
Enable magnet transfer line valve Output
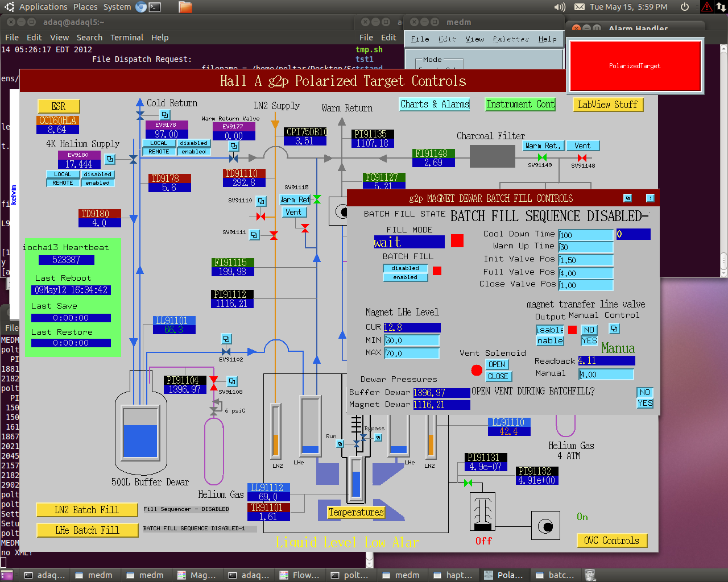(550, 340)
